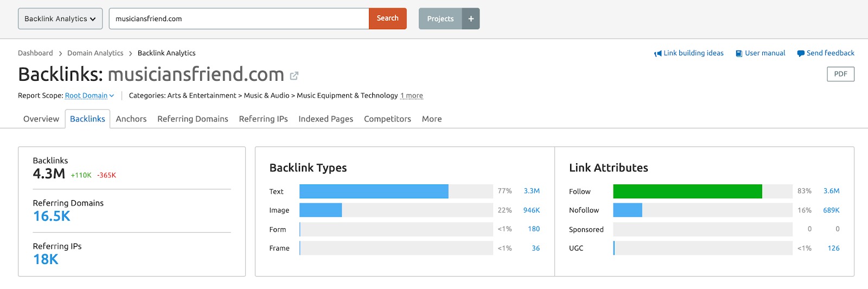The image size is (868, 289).
Task: Open the 36 Frame backlinks count
Action: [x=536, y=248]
